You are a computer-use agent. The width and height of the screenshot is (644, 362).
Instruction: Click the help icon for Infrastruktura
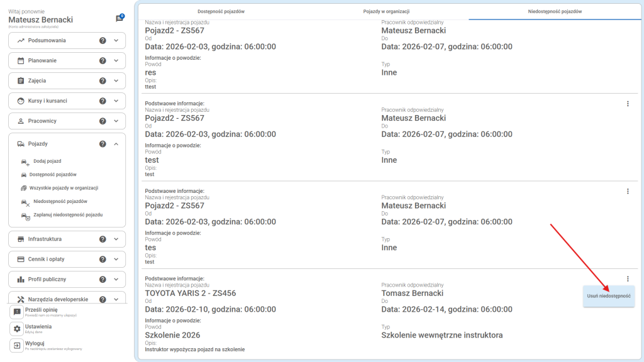[x=103, y=239]
